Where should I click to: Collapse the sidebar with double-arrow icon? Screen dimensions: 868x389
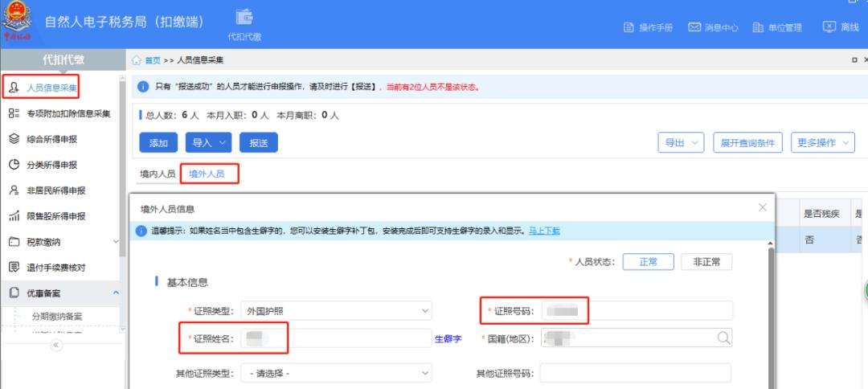(x=56, y=345)
